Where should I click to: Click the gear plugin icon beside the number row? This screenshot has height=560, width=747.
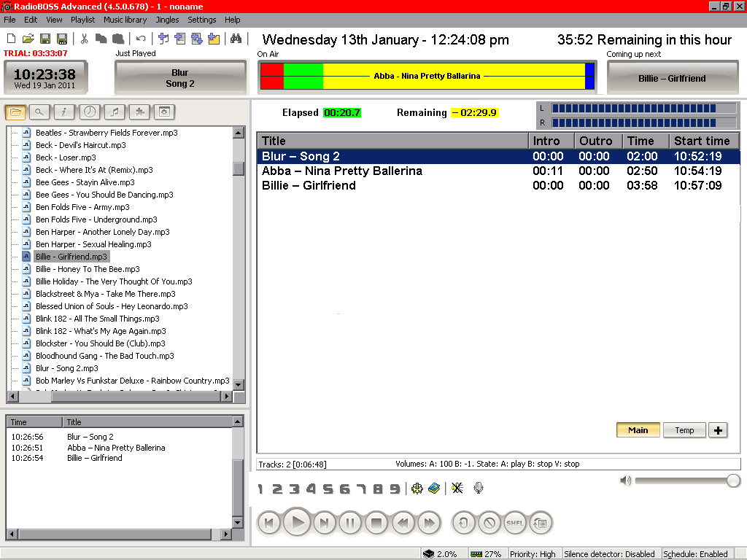click(x=417, y=488)
